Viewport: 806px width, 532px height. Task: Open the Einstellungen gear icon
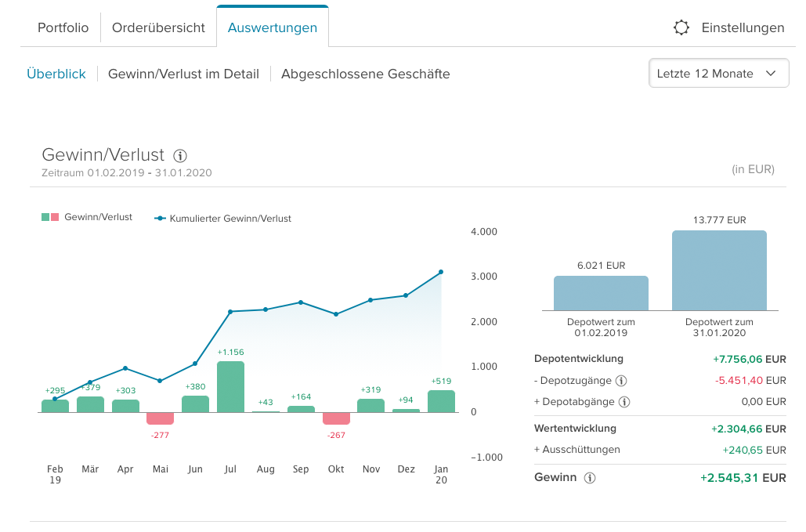681,27
